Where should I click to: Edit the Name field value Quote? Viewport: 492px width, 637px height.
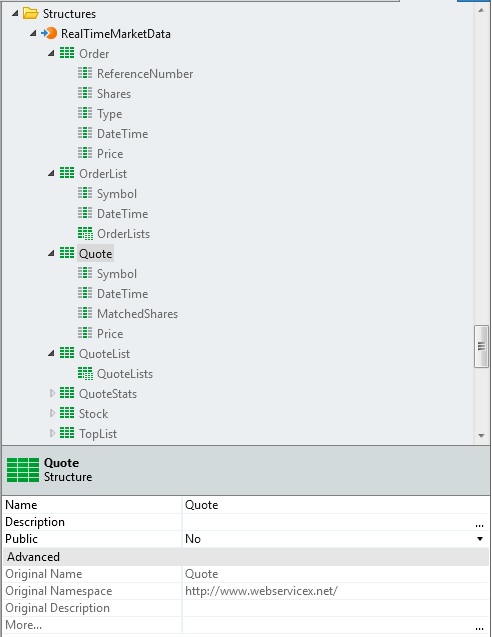[x=335, y=505]
